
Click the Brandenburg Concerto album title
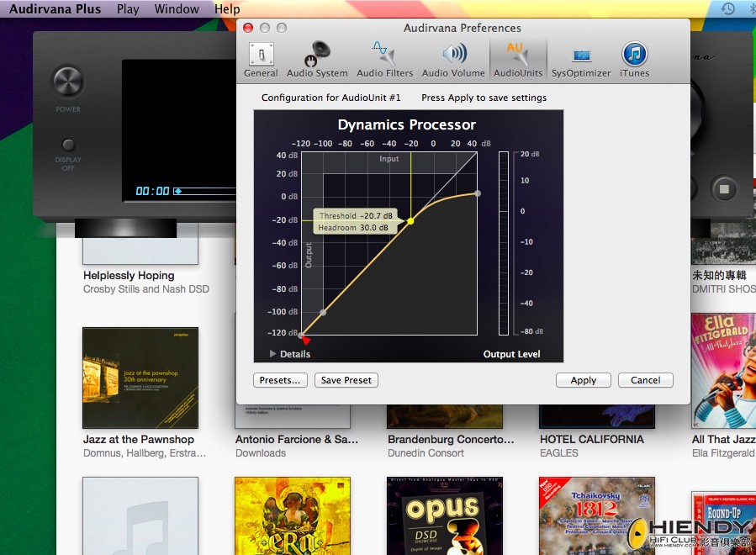[451, 439]
